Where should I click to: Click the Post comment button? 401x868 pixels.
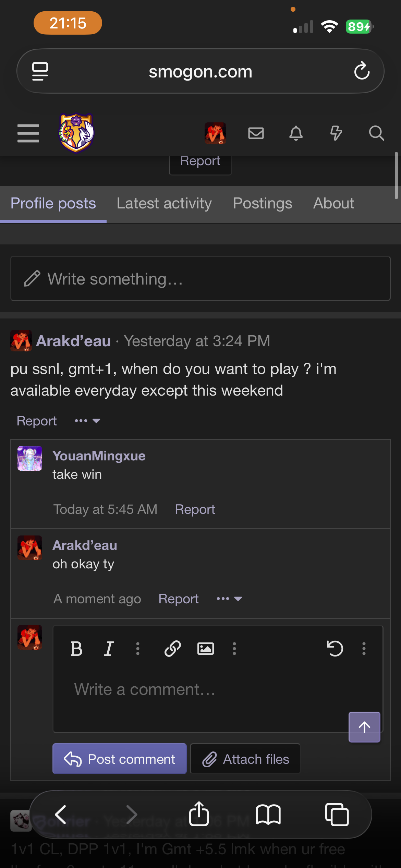click(119, 759)
